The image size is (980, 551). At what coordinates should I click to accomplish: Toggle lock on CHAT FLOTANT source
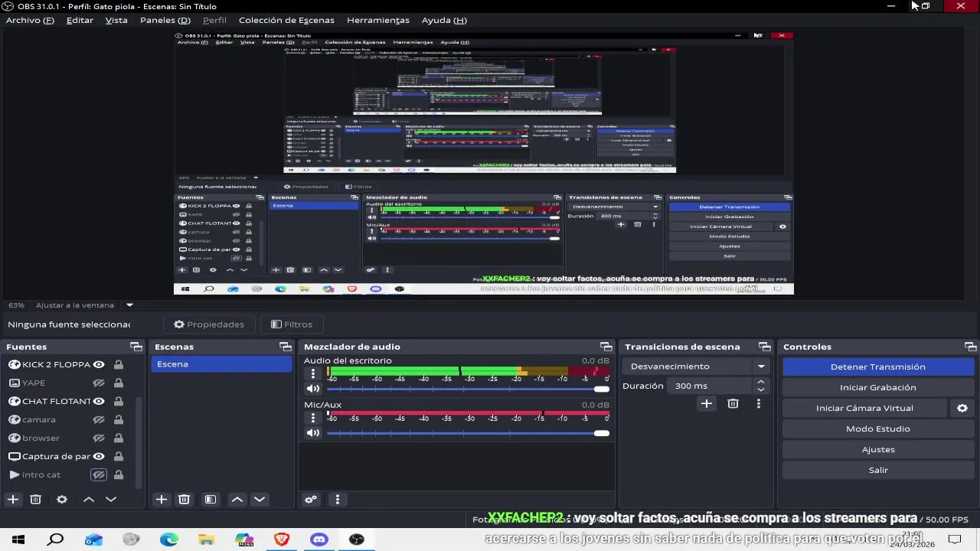tap(119, 401)
